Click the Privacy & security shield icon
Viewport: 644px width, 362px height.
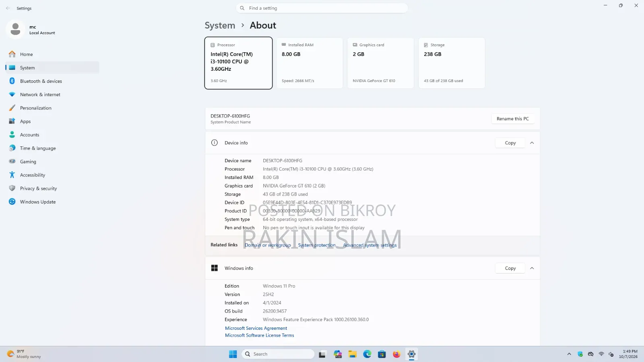12,188
